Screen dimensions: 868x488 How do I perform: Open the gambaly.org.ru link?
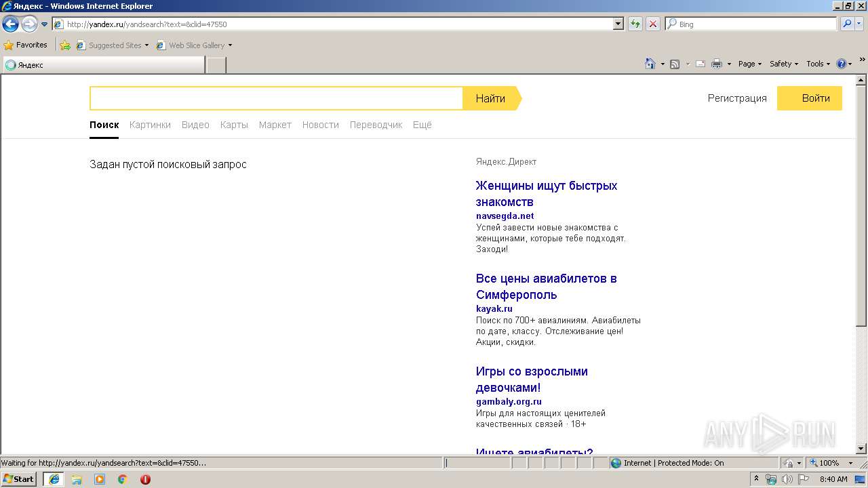(x=509, y=402)
